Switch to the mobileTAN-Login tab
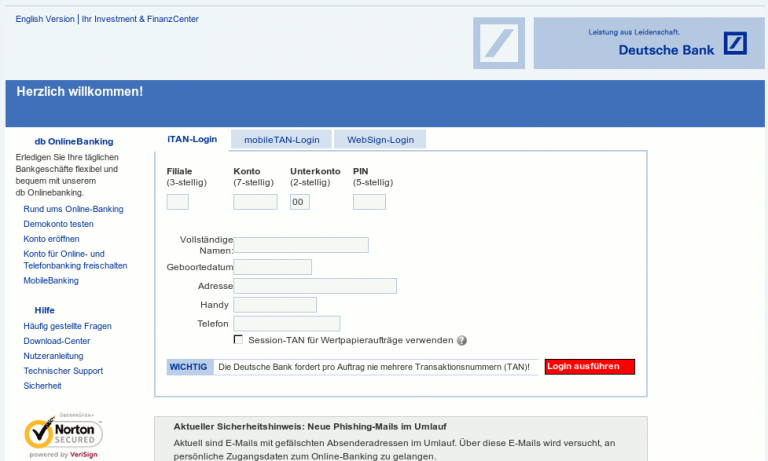The height and width of the screenshot is (461, 768). click(282, 140)
